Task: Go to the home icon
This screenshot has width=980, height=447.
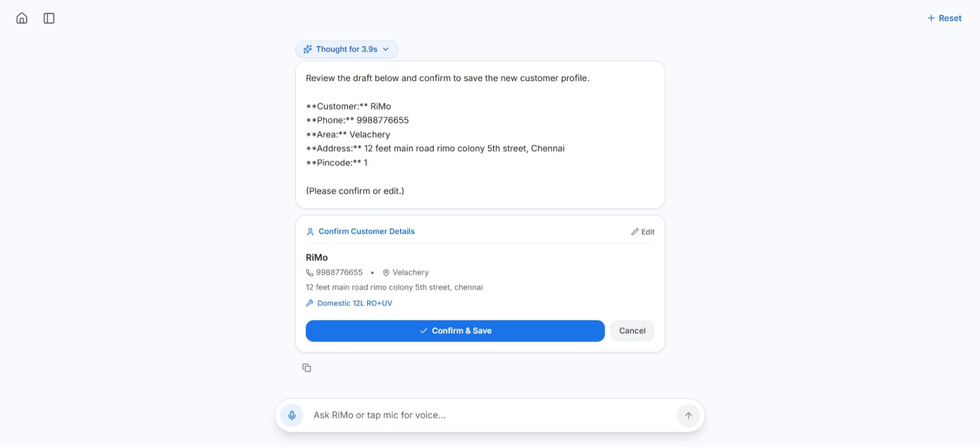Action: (22, 18)
